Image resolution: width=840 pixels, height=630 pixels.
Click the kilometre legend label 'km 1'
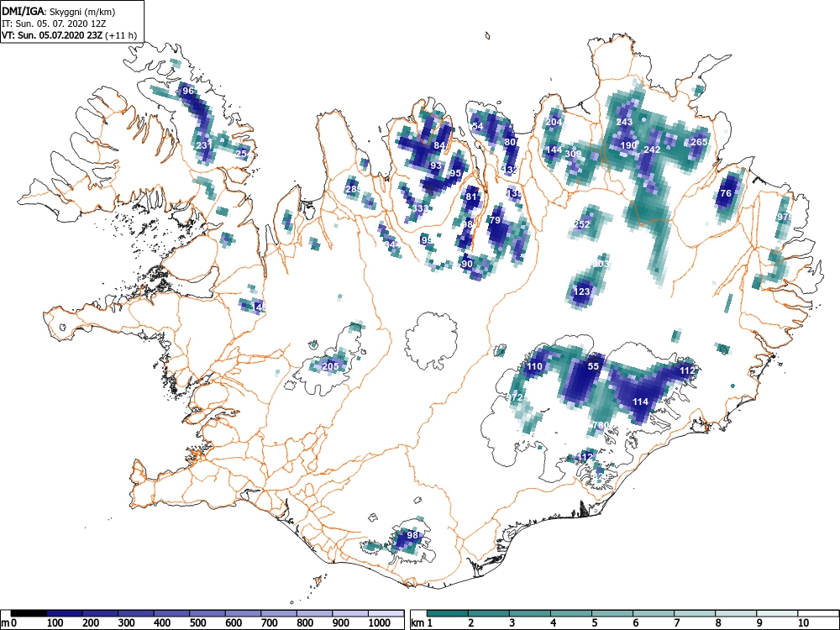click(423, 622)
